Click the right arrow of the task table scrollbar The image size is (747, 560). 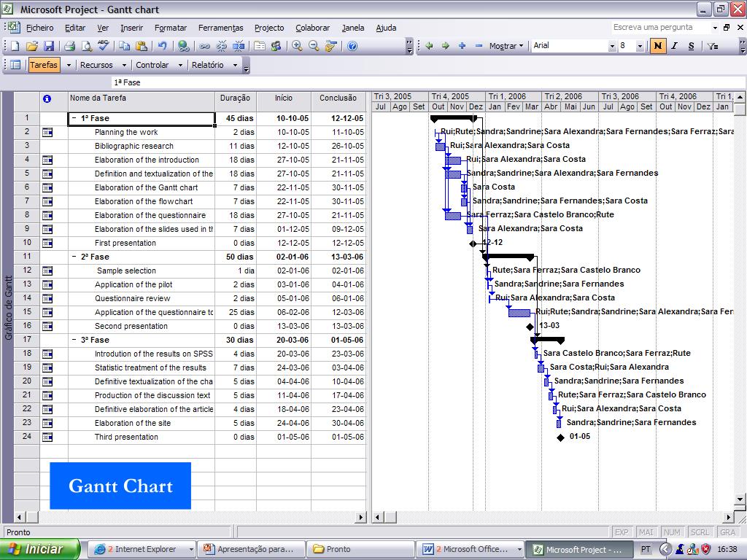click(x=362, y=517)
